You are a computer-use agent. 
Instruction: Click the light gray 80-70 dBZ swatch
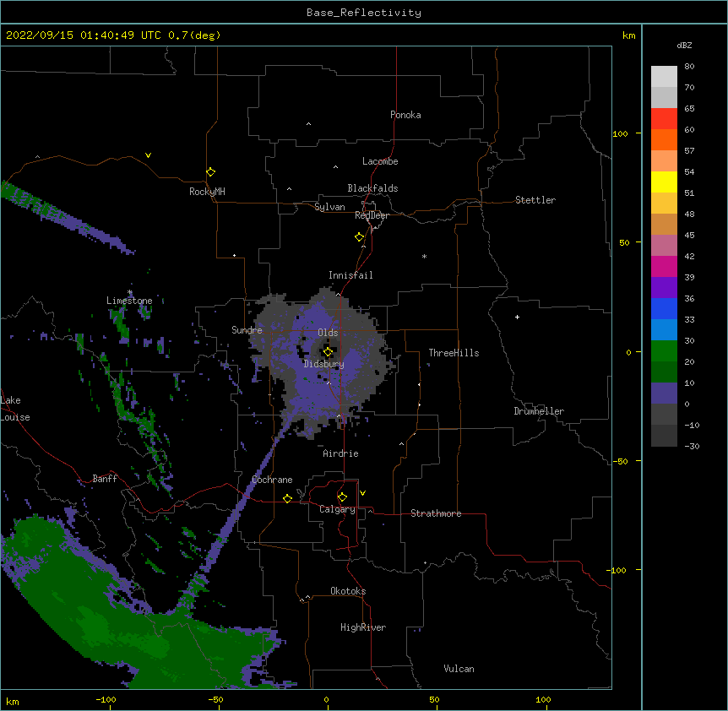[x=664, y=77]
